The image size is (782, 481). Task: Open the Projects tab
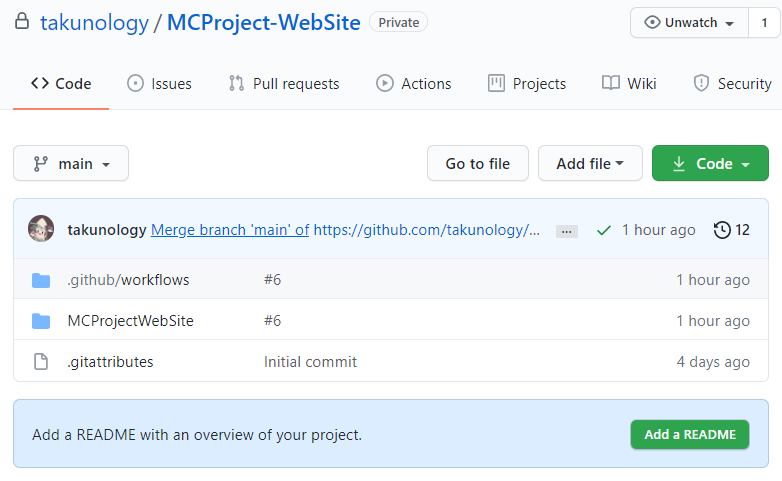coord(527,84)
